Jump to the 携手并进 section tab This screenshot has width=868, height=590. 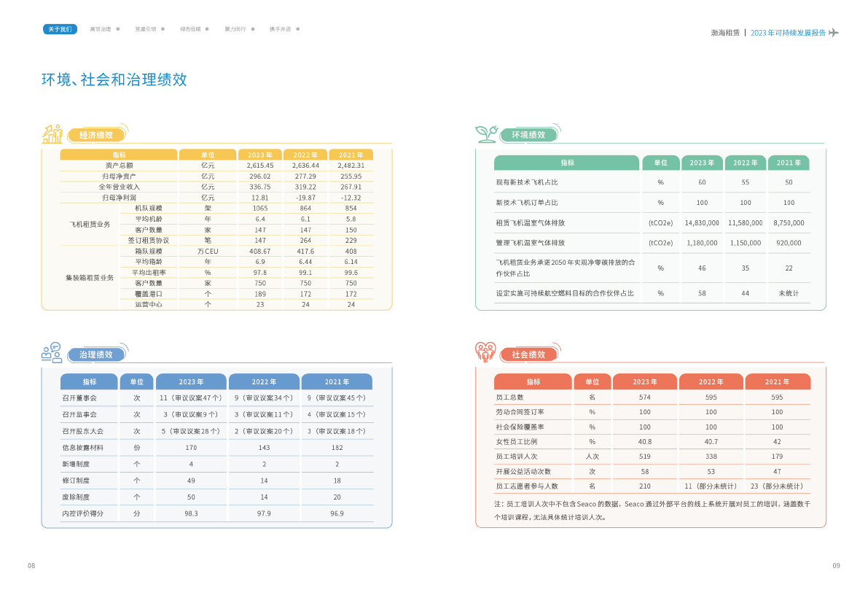[x=280, y=29]
